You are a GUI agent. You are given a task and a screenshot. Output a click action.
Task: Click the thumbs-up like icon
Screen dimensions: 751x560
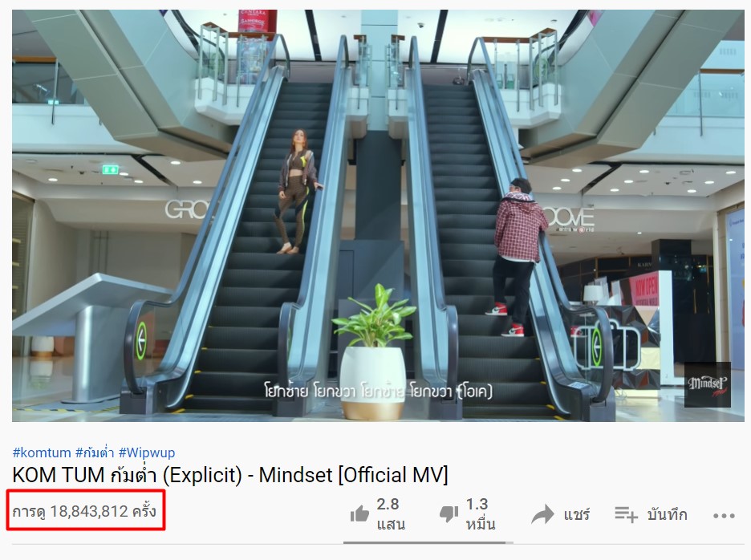359,514
